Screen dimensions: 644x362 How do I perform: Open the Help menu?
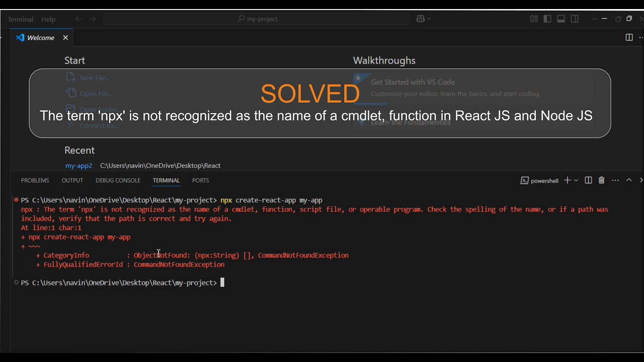48,19
